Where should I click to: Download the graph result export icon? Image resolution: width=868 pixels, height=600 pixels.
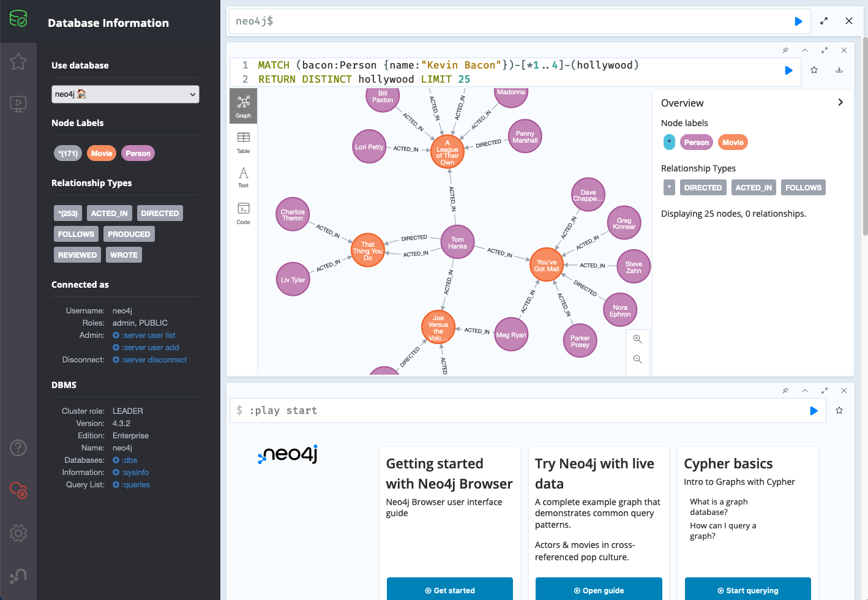[839, 70]
